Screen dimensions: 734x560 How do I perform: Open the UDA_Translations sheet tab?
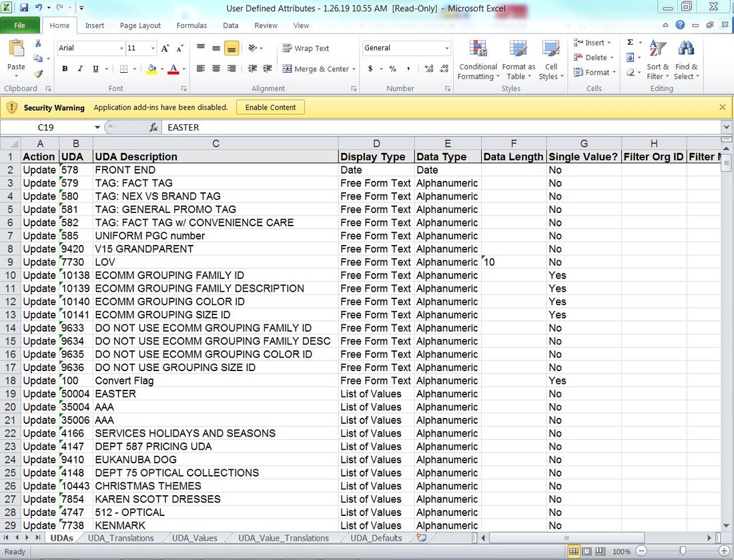[x=121, y=538]
